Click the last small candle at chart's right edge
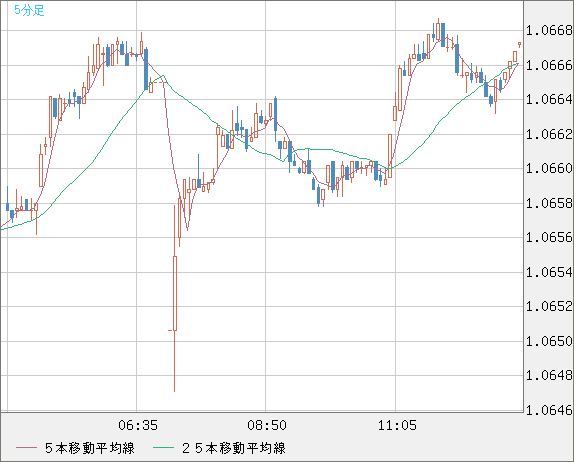The image size is (574, 462). (x=519, y=45)
